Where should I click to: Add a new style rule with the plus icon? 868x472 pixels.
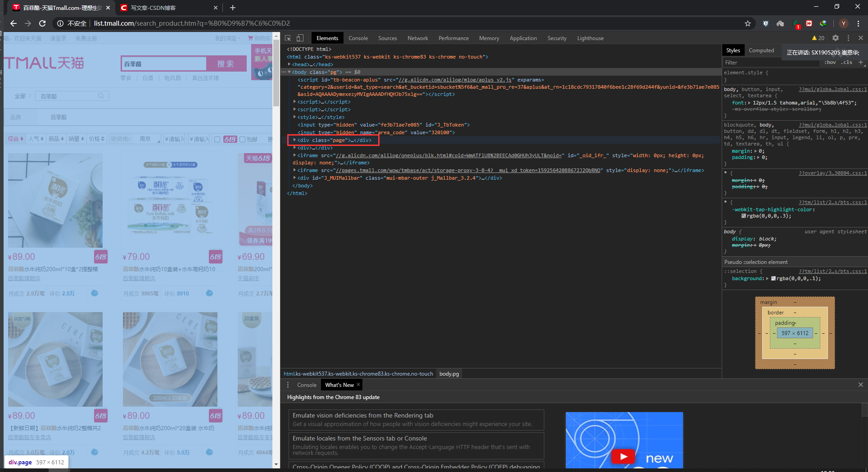click(860, 63)
